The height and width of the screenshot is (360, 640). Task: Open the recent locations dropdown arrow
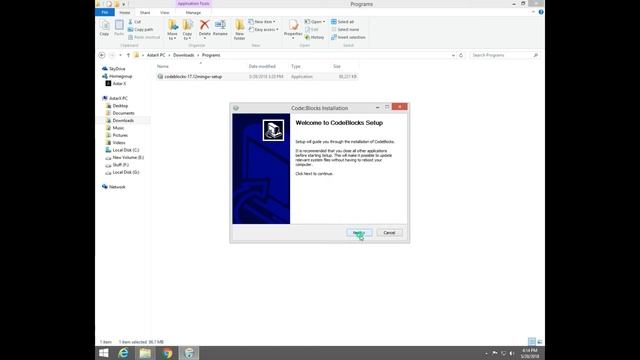click(120, 55)
